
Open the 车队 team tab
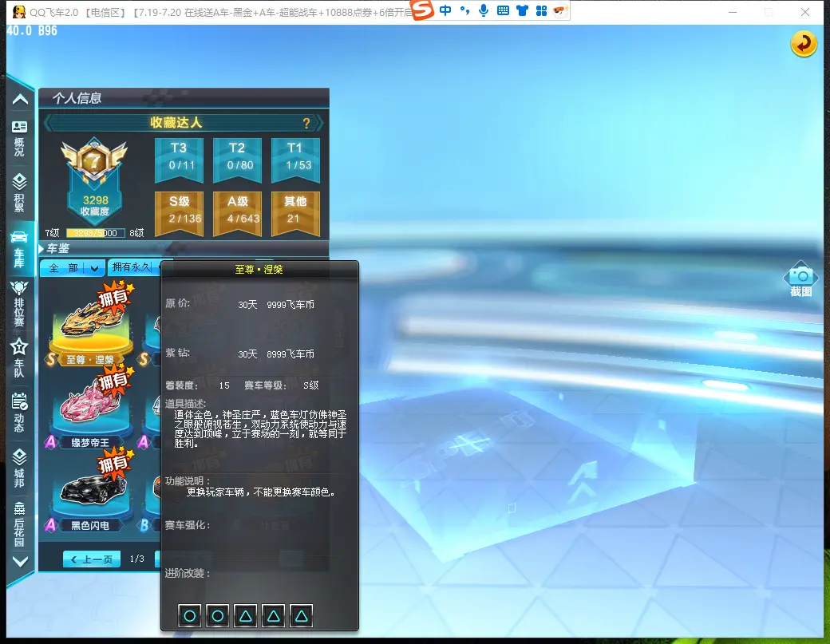click(20, 358)
